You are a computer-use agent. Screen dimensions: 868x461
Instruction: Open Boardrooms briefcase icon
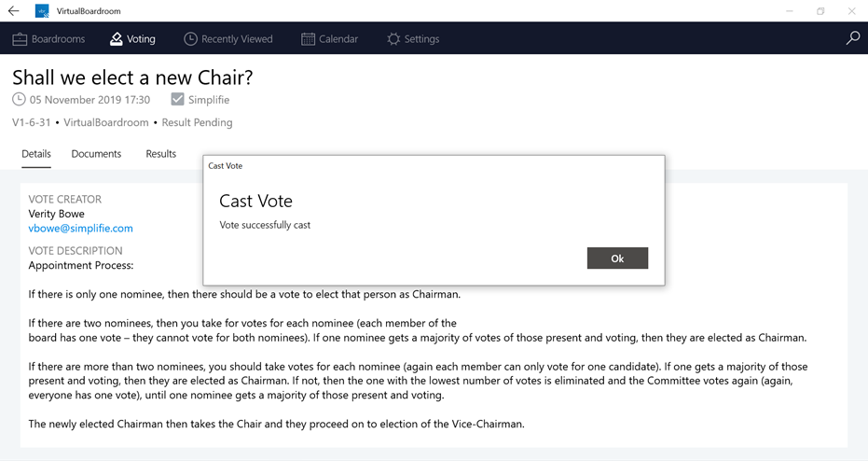(20, 39)
